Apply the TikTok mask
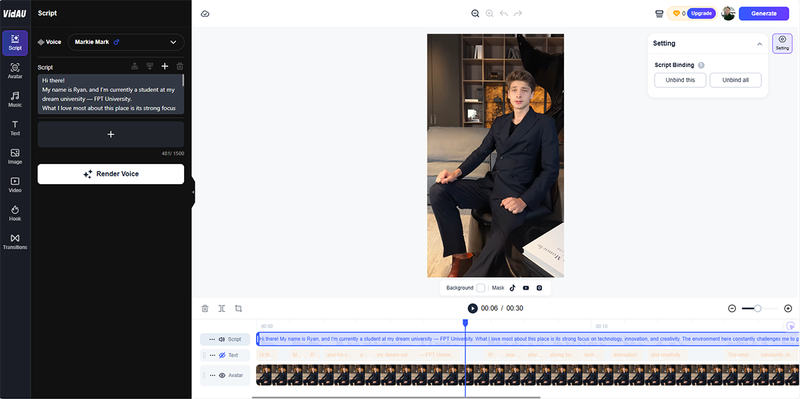The image size is (800, 399). 512,288
